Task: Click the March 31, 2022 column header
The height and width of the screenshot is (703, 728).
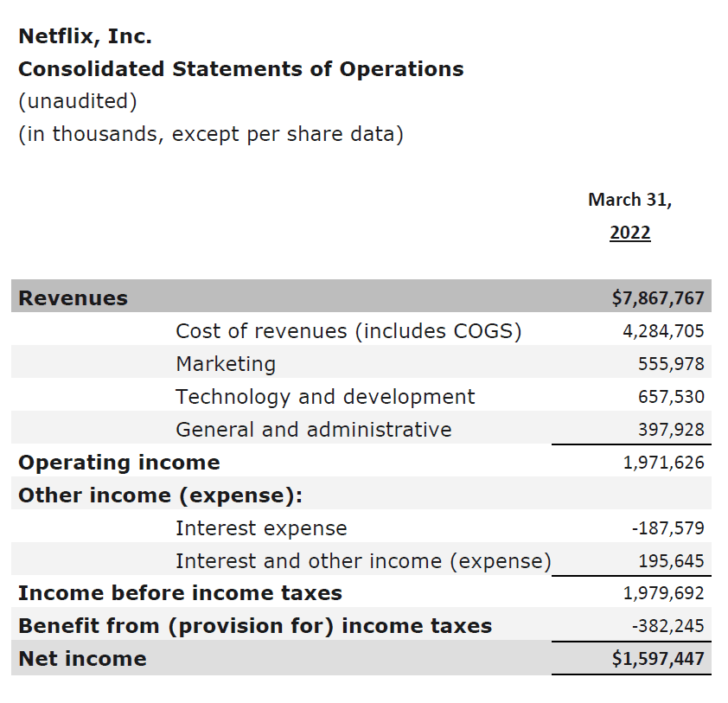Action: (630, 215)
